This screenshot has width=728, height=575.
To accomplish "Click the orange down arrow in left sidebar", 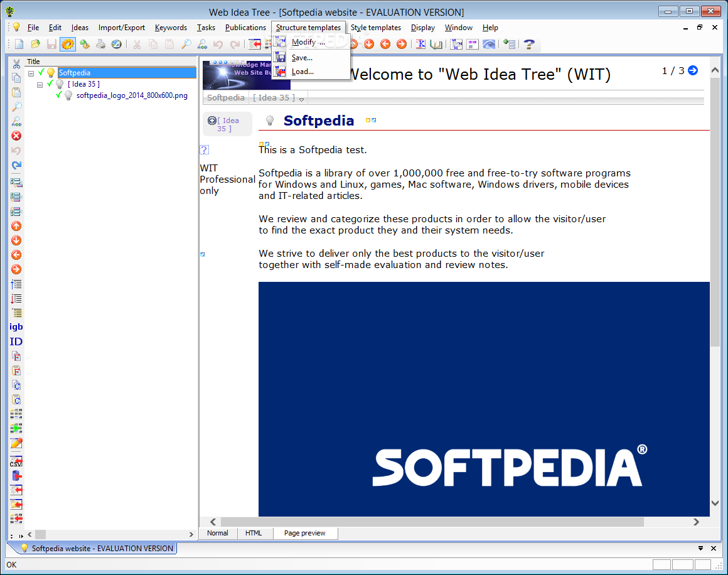I will click(16, 240).
